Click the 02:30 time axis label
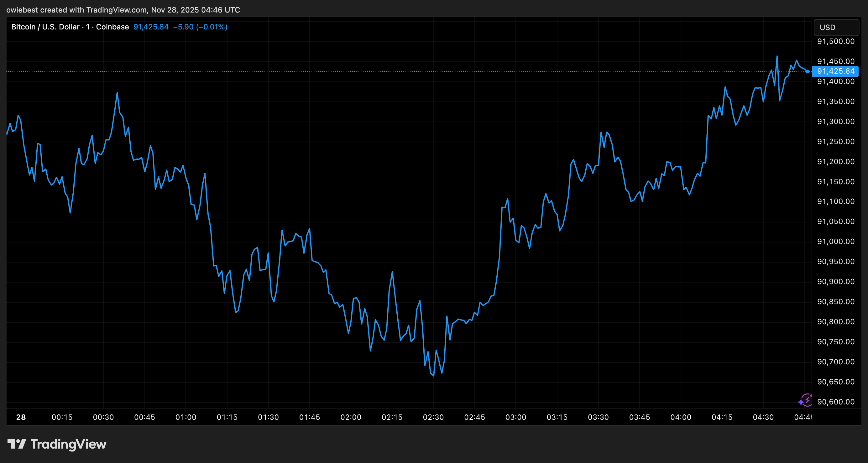The height and width of the screenshot is (463, 868). tap(433, 417)
